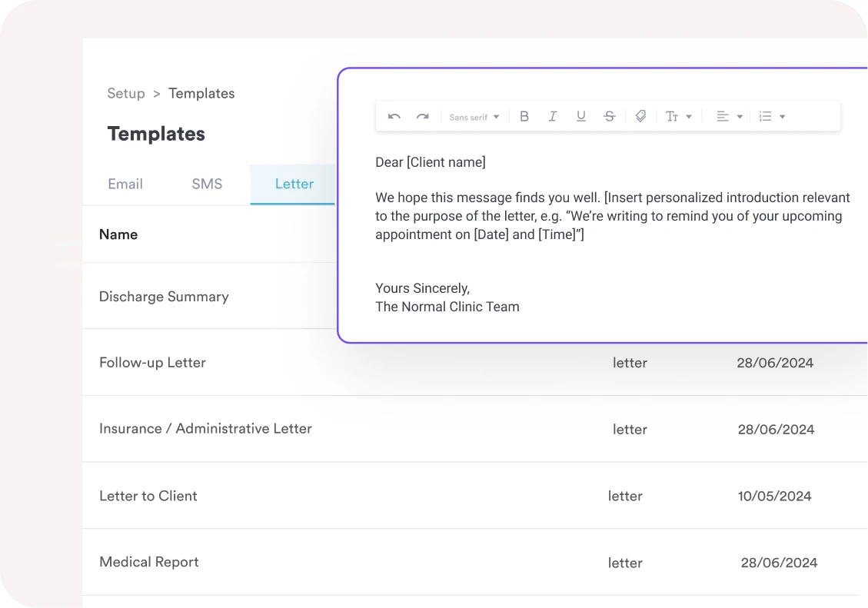Open the text size dropdown
This screenshot has width=868, height=608.
(678, 117)
